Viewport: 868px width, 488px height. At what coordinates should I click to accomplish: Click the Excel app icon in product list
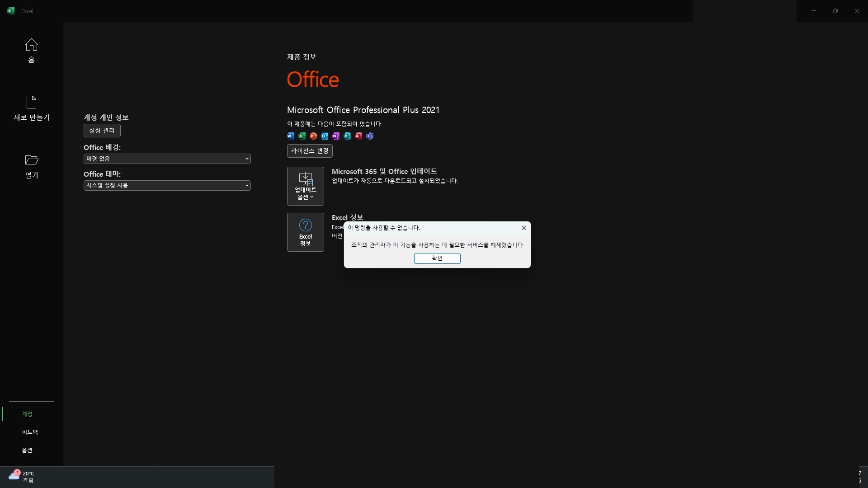pyautogui.click(x=302, y=136)
